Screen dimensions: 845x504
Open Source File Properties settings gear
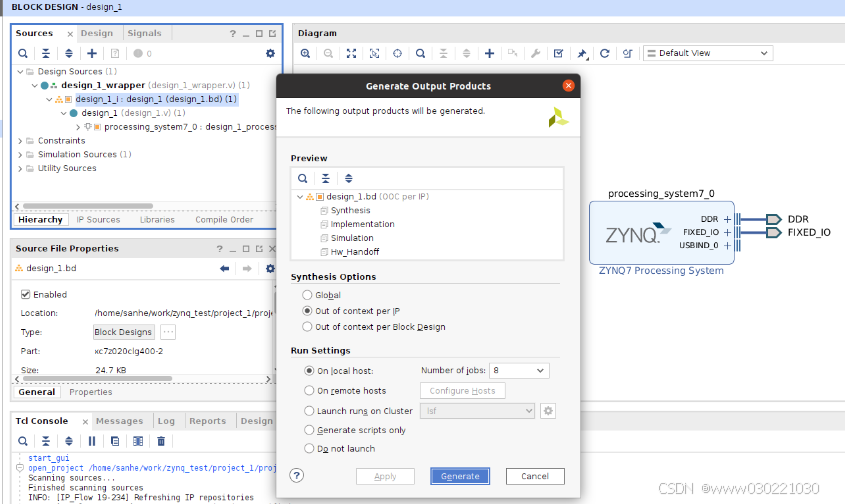270,268
